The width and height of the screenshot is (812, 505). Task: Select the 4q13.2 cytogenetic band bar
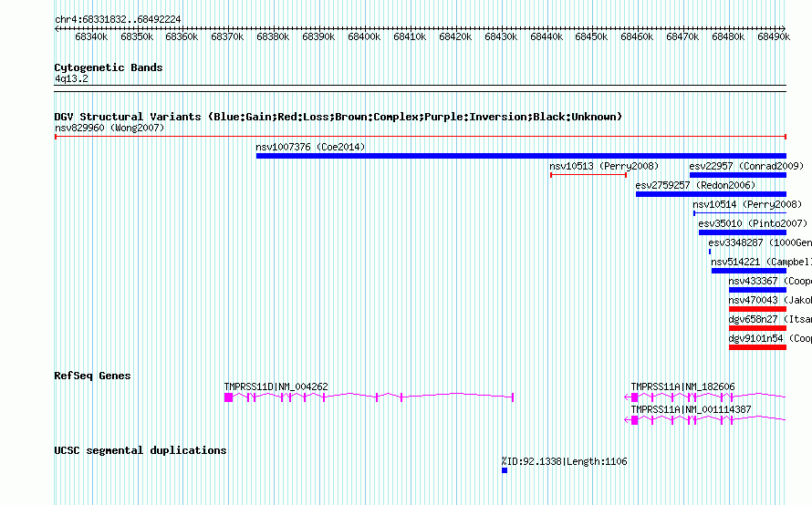[420, 88]
